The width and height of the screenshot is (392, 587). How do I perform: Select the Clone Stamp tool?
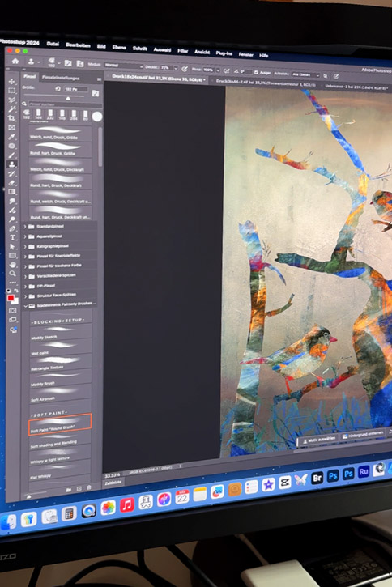(x=12, y=164)
